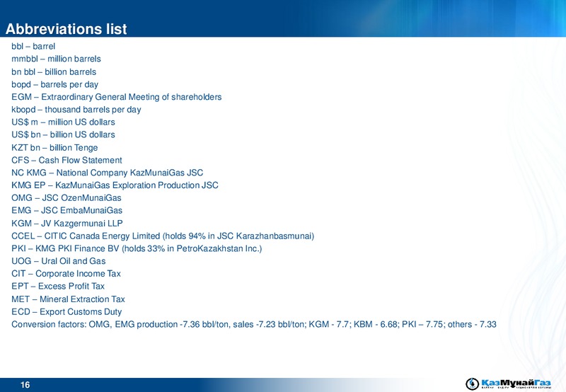The height and width of the screenshot is (392, 566).
Task: Click 'US$ m – million US dollars'
Action: [63, 122]
